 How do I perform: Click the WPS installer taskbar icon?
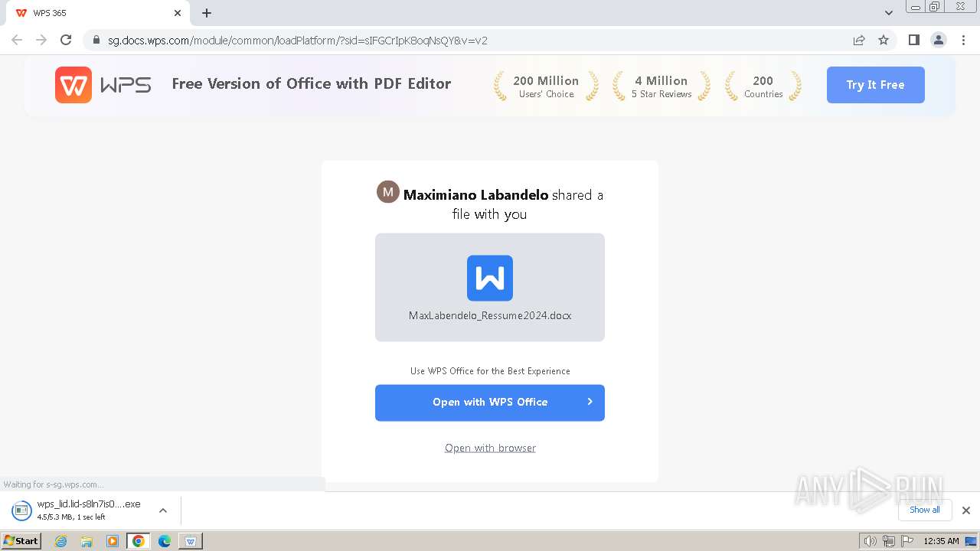coord(190,541)
